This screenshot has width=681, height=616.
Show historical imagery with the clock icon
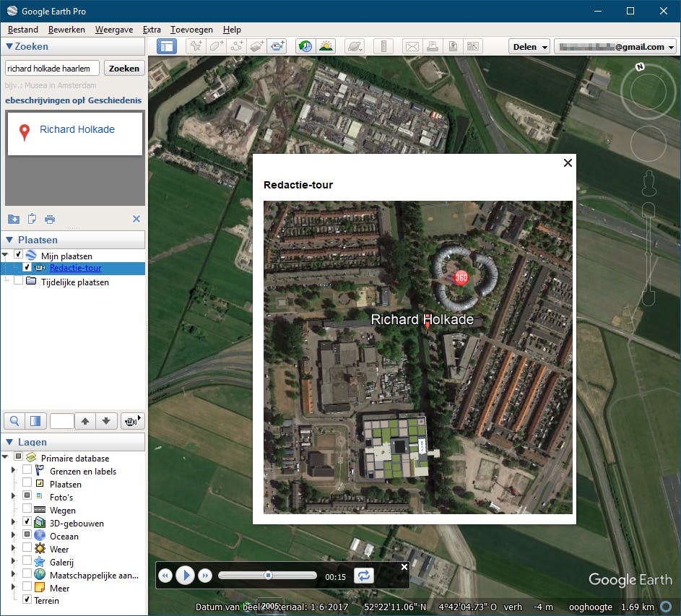pyautogui.click(x=304, y=45)
